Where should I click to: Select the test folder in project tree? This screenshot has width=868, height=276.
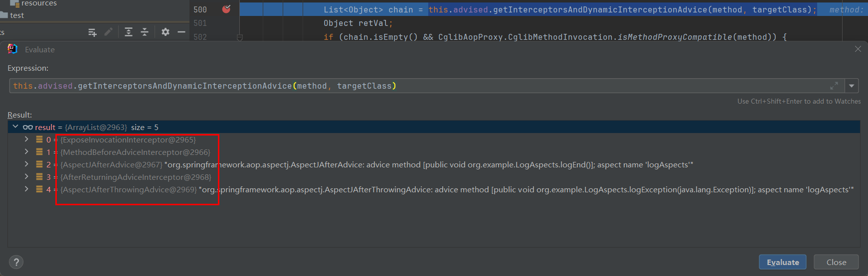pyautogui.click(x=12, y=15)
